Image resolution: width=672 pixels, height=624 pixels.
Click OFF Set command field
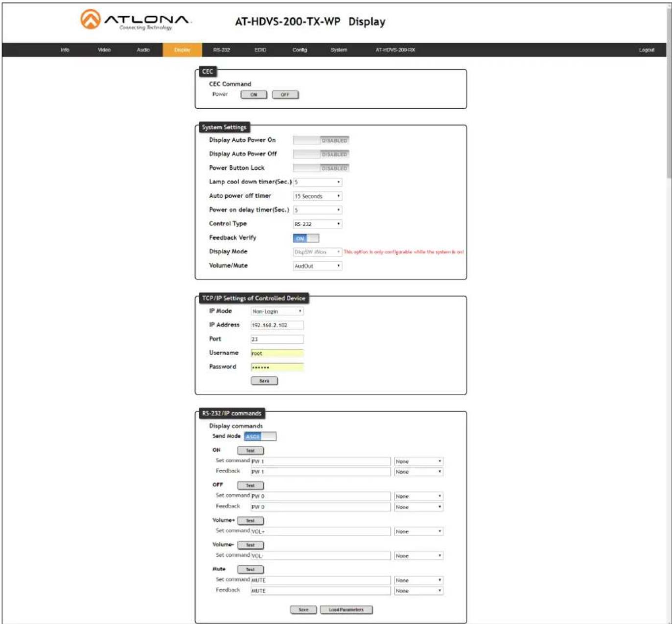[x=321, y=496]
